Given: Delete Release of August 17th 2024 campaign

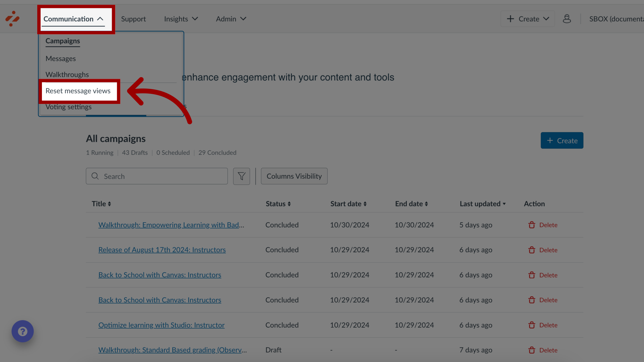Looking at the screenshot, I should click(x=543, y=250).
